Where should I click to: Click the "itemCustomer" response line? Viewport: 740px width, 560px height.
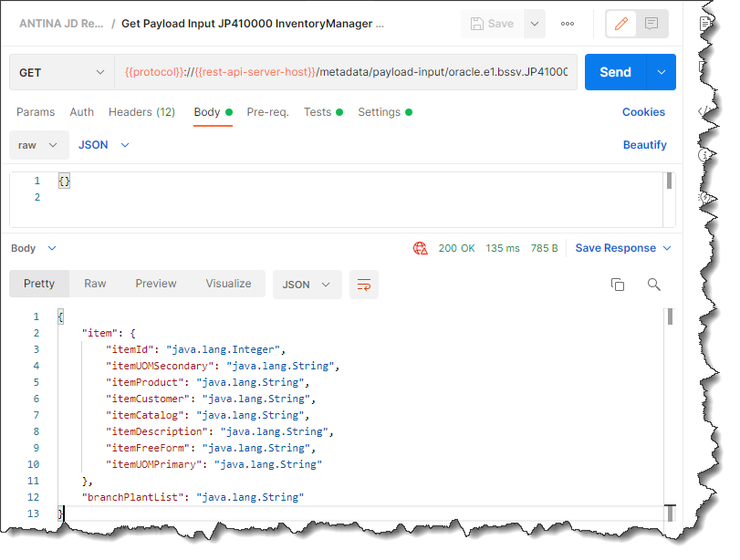[211, 399]
